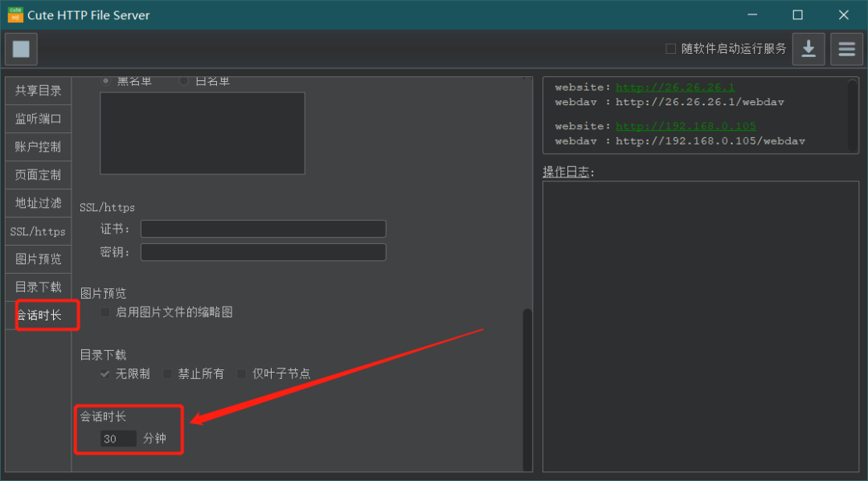Screen dimensions: 868x481
Task: Open the 目录下载 sidebar tab
Action: [39, 287]
